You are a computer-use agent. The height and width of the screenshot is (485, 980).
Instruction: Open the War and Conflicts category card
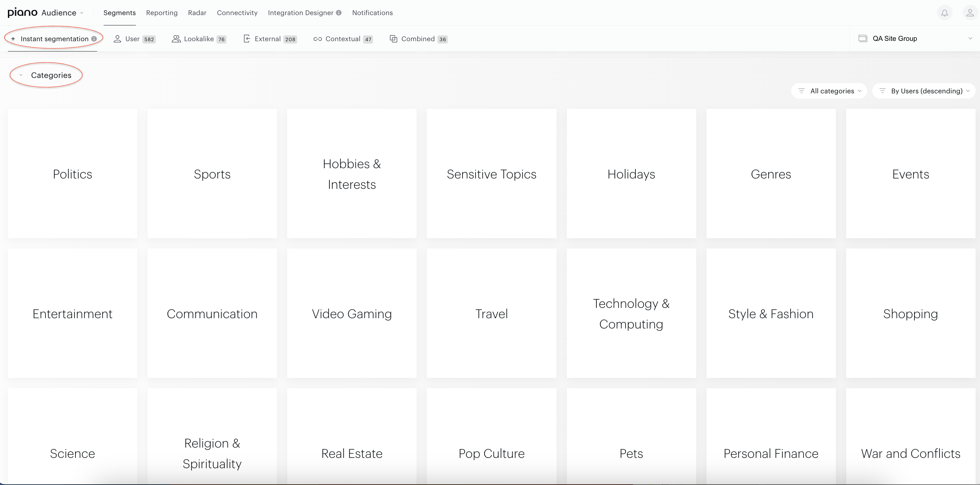point(910,436)
